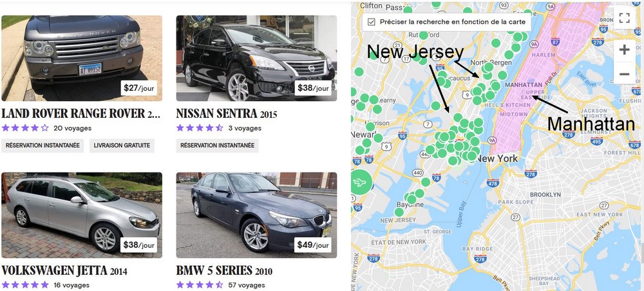Click the airport airplane marker on map
Image resolution: width=644 pixels, height=291 pixels.
click(x=361, y=182)
